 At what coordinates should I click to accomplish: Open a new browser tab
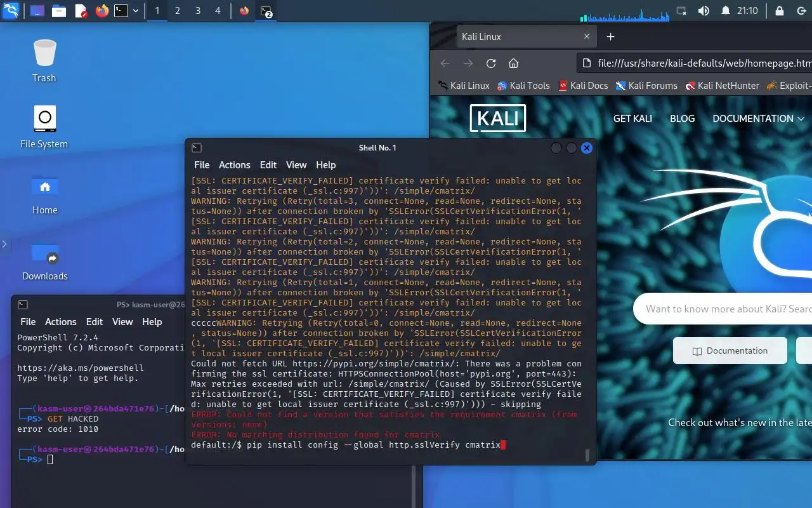pos(611,37)
